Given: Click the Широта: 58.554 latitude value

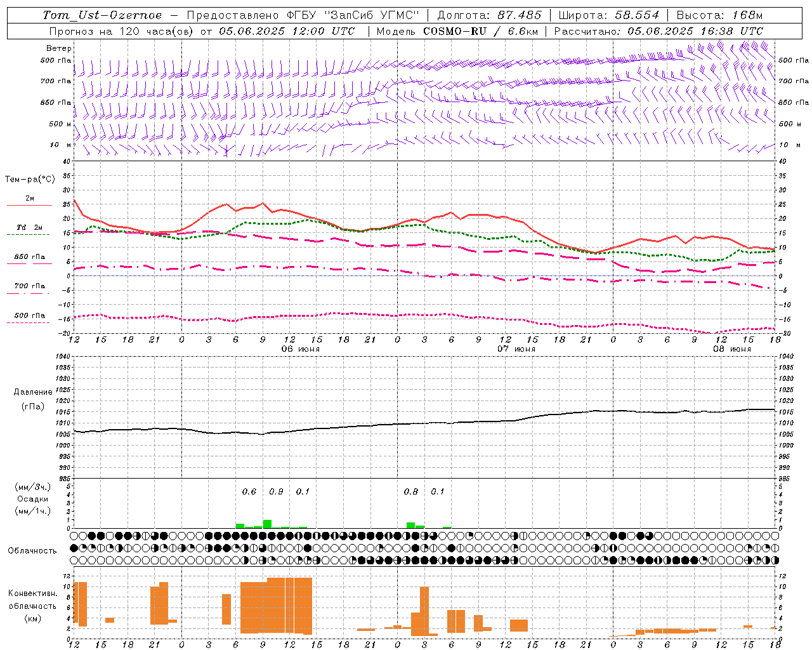Looking at the screenshot, I should (x=608, y=15).
